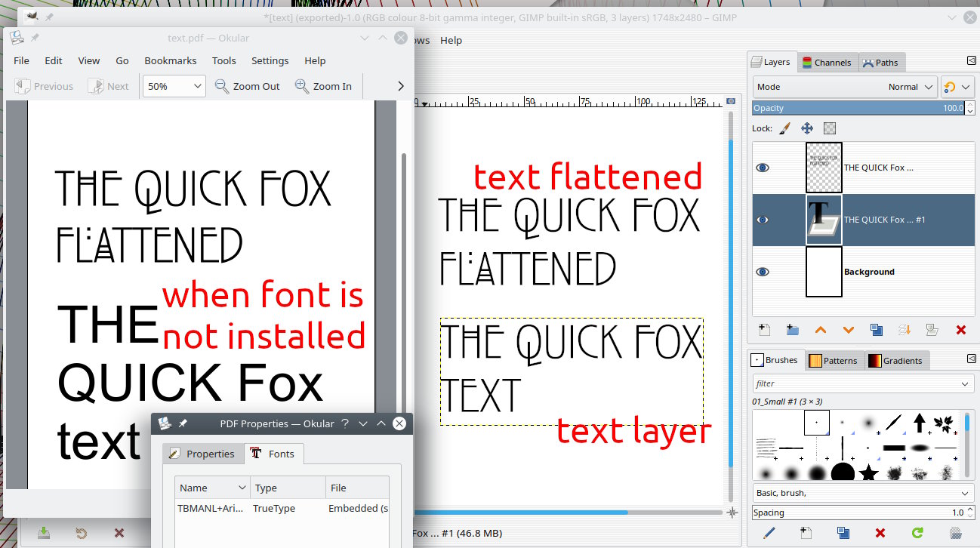Switch to the Channels tab
980x548 pixels.
point(826,63)
